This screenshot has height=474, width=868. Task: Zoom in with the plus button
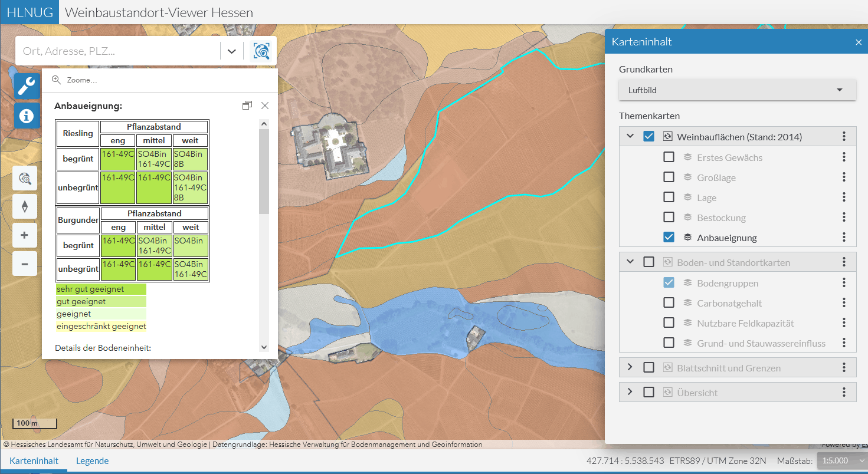tap(25, 235)
